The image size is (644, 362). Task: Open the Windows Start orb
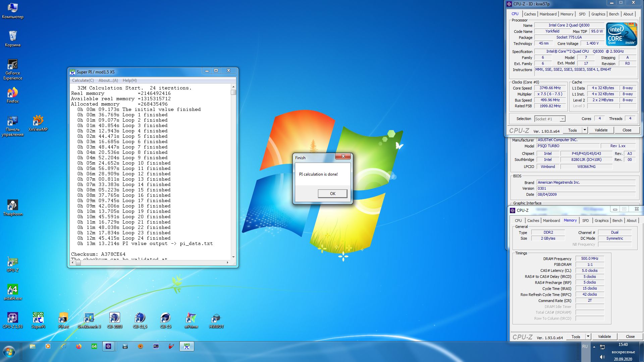9,352
